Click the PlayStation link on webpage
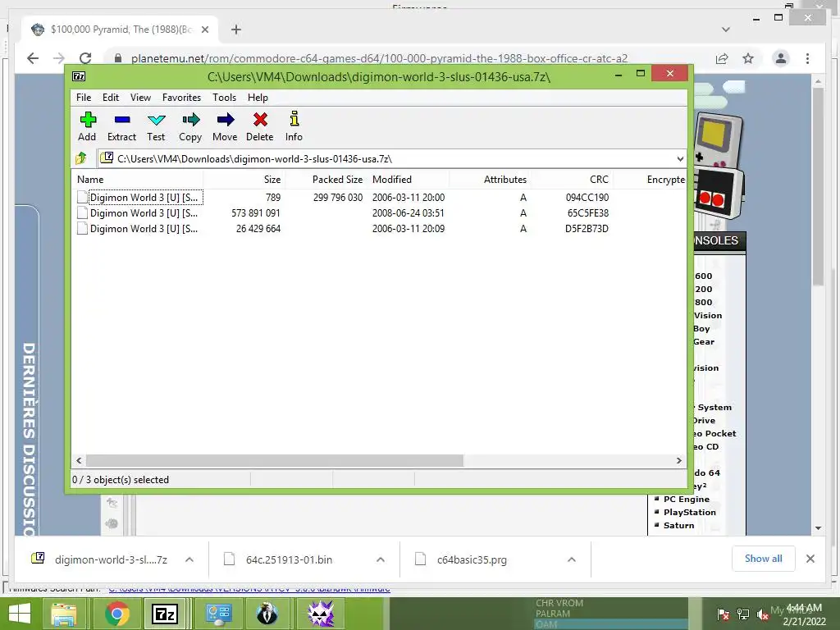840x630 pixels. (x=689, y=512)
